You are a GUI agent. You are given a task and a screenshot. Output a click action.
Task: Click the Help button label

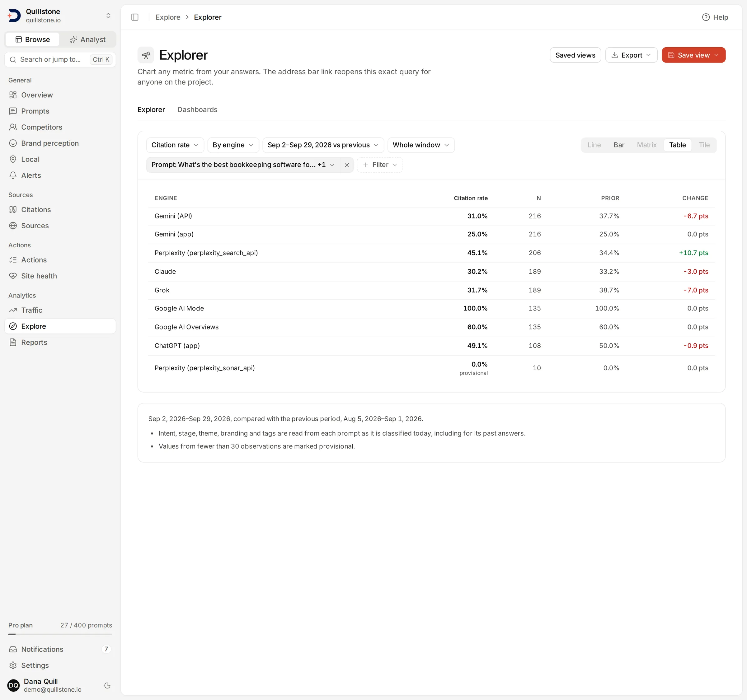coord(720,17)
